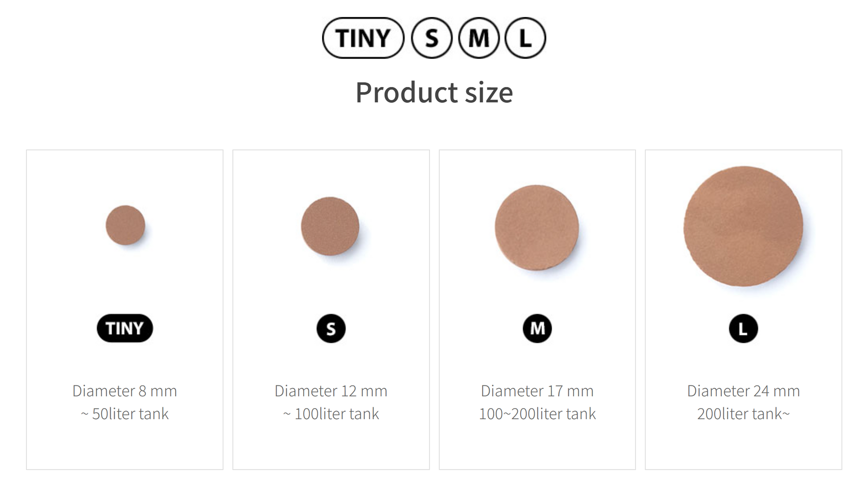The image size is (868, 495).
Task: Click the ~ 50liter tank caption
Action: (x=125, y=414)
